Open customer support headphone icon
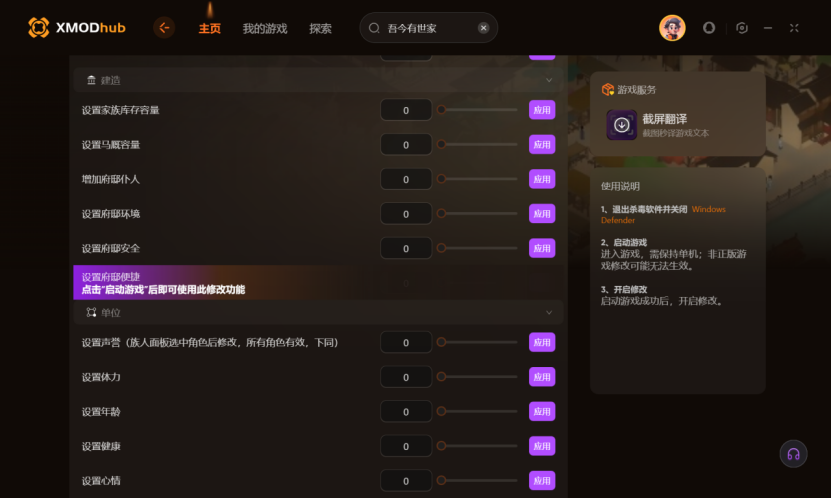Screen dimensions: 831x498 (793, 454)
